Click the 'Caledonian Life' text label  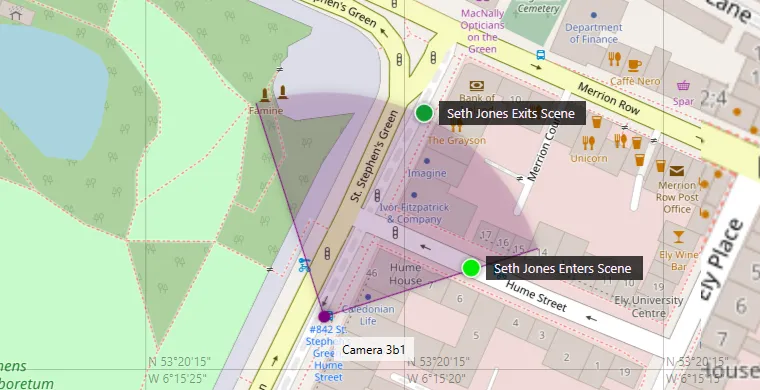tap(368, 315)
